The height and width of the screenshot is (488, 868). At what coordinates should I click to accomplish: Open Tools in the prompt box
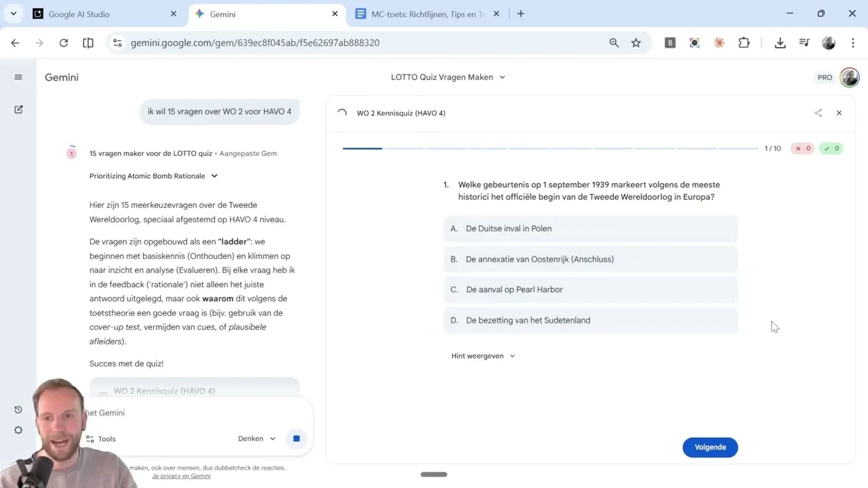coord(100,439)
